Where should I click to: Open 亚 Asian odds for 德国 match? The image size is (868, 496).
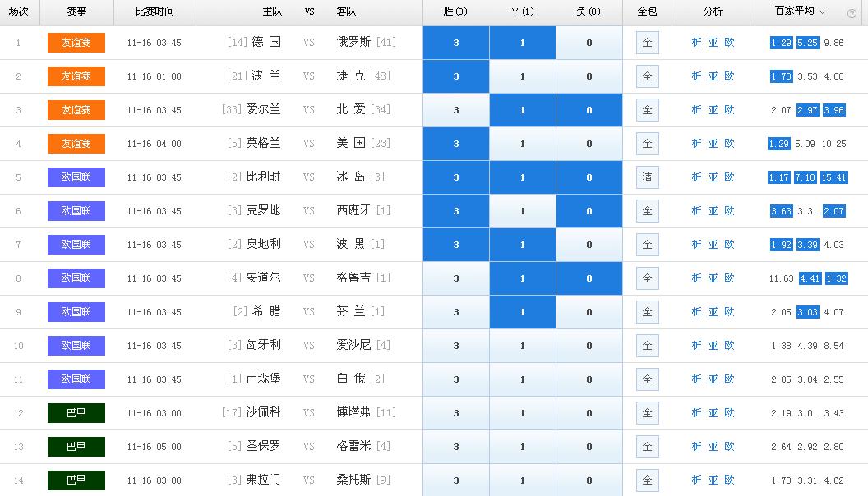(713, 43)
